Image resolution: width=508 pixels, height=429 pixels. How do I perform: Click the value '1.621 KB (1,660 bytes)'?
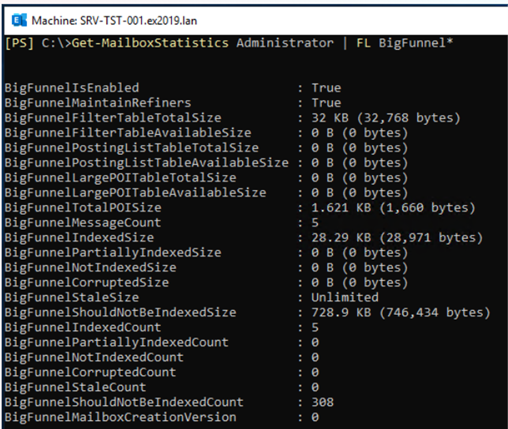[x=393, y=208]
